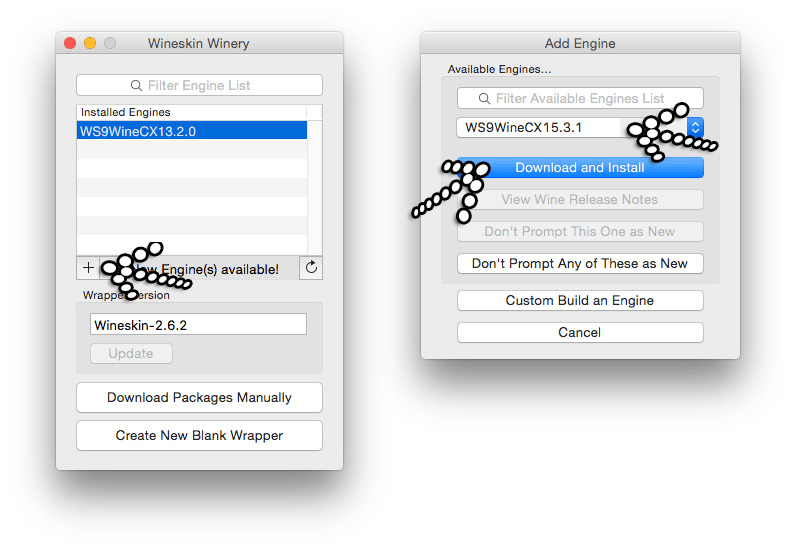
Task: Click Create New Blank Wrapper
Action: pyautogui.click(x=199, y=435)
